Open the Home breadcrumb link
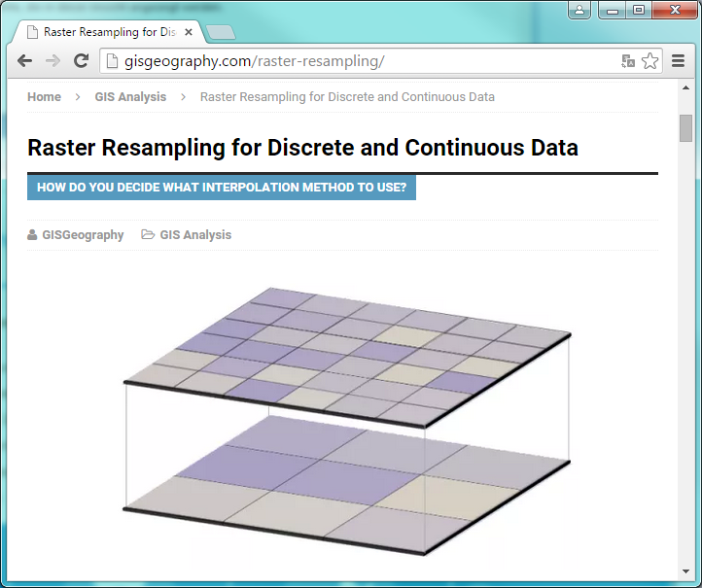Image resolution: width=702 pixels, height=588 pixels. pos(44,97)
